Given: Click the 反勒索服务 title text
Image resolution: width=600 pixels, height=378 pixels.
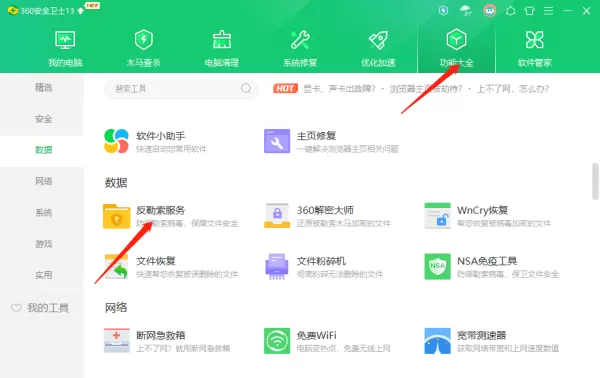Looking at the screenshot, I should click(x=161, y=210).
